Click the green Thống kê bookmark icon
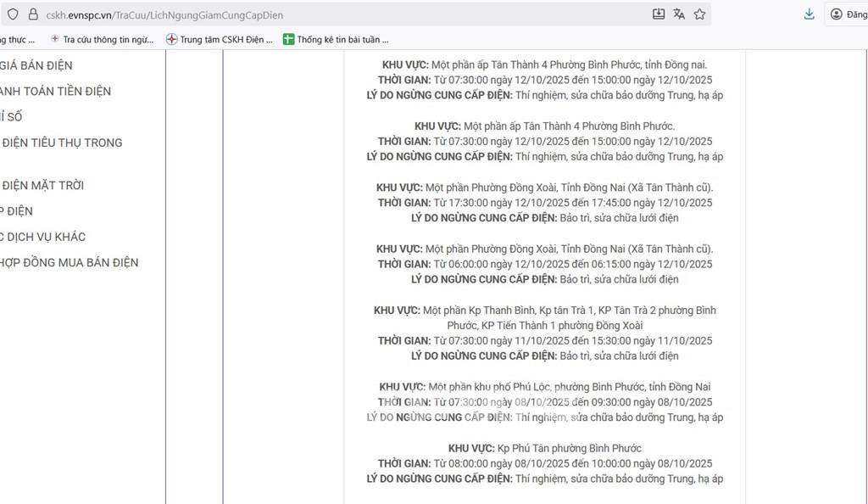 [288, 39]
